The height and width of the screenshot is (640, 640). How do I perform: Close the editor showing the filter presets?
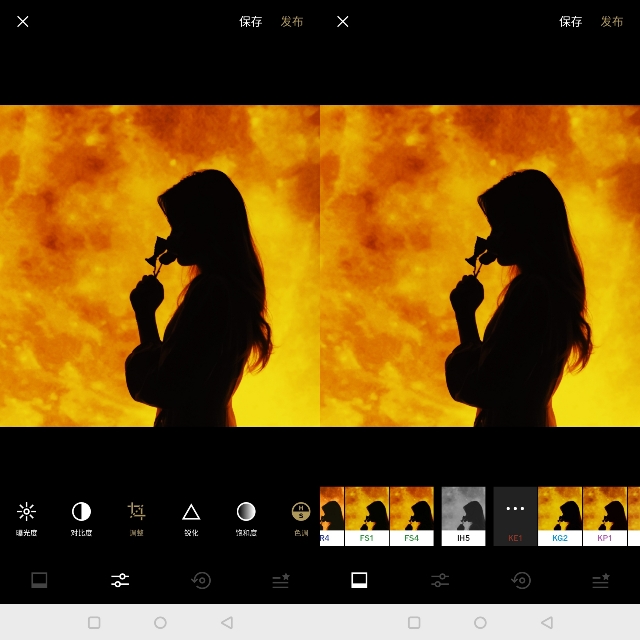click(343, 22)
